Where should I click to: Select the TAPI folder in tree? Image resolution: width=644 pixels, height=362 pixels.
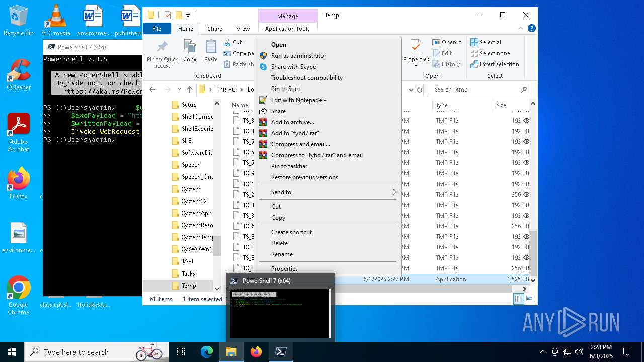pos(187,261)
